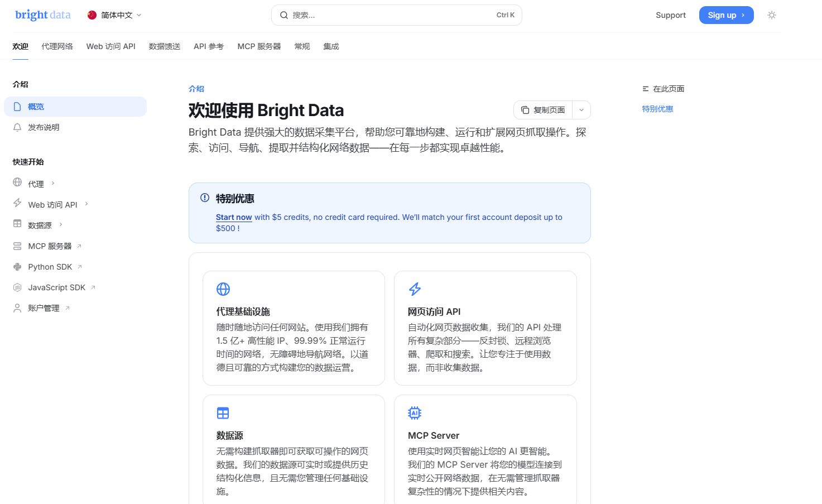Open the 网页访问 API card title

434,311
